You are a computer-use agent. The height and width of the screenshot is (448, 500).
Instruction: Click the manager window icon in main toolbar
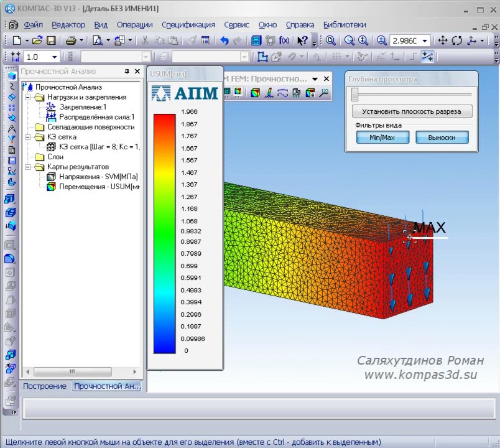pyautogui.click(x=256, y=40)
